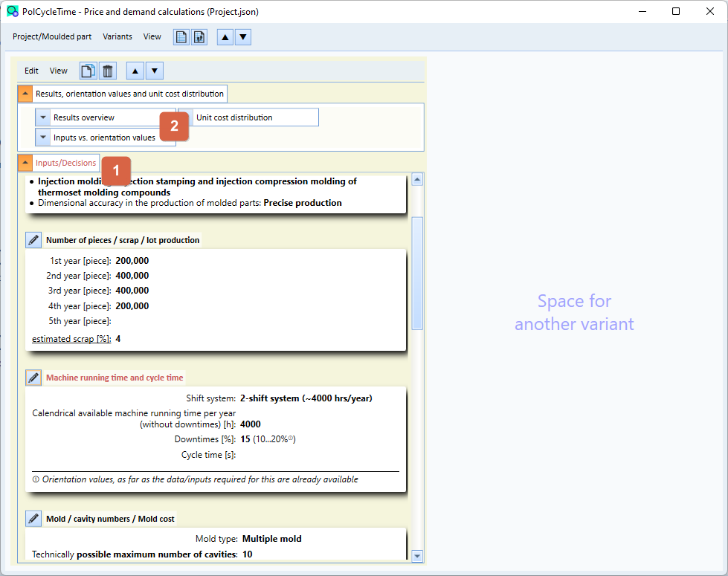This screenshot has width=728, height=576.
Task: Expand the Results overview panel
Action: pyautogui.click(x=43, y=117)
